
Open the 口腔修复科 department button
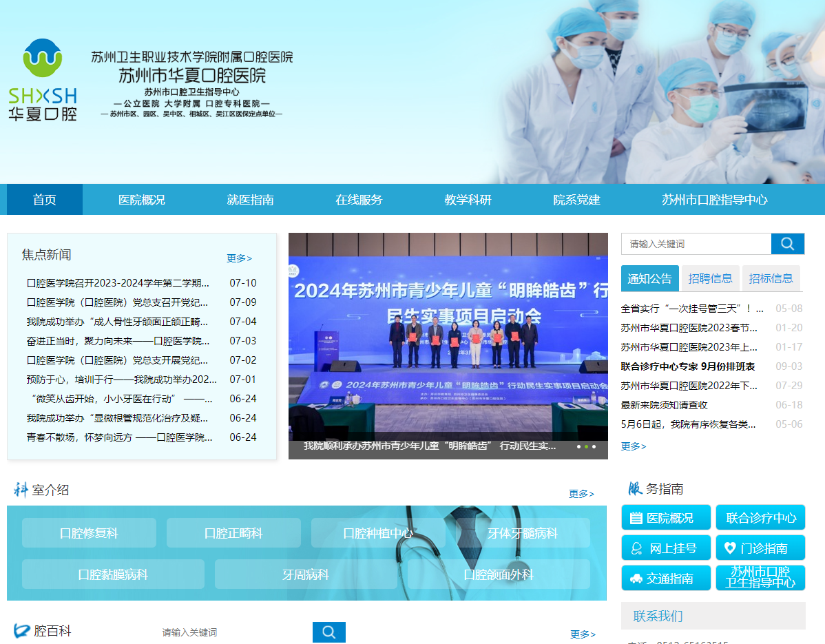click(x=89, y=533)
